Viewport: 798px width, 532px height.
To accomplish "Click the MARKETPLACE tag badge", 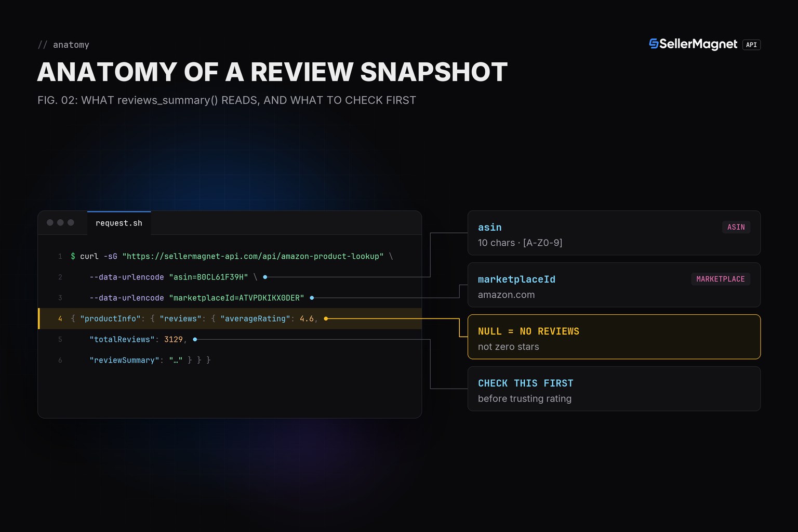I will pos(720,279).
